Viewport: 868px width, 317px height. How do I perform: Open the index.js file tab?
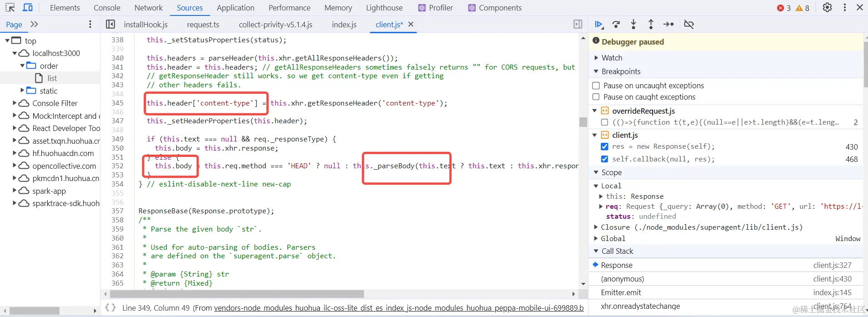344,25
